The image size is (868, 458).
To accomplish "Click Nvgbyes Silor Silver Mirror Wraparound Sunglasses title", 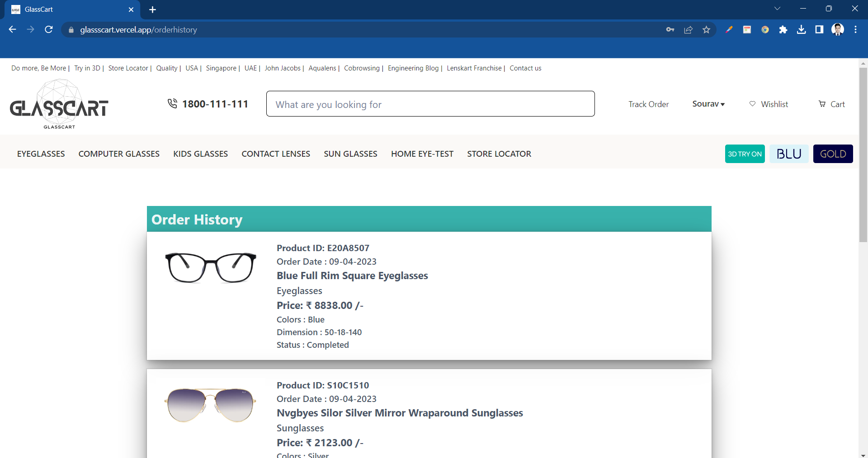I will tap(400, 413).
